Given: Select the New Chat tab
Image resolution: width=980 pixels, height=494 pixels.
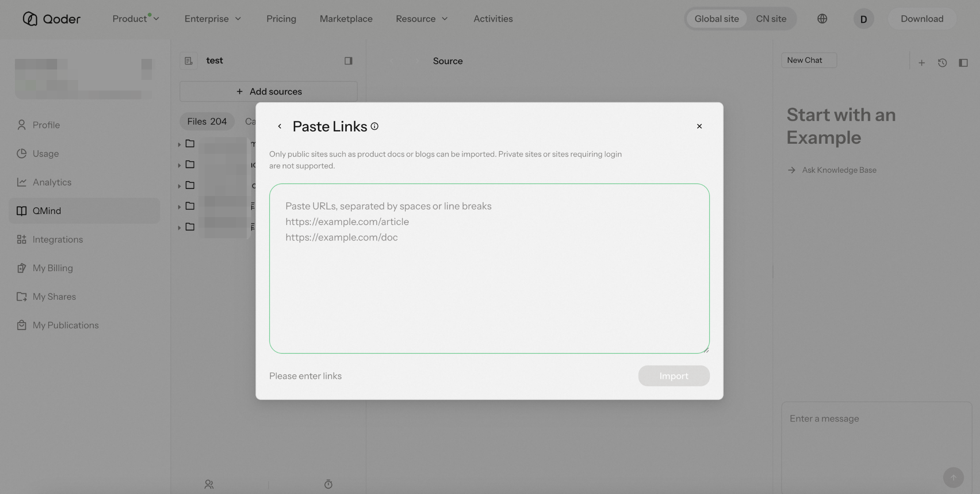Looking at the screenshot, I should click(x=809, y=60).
